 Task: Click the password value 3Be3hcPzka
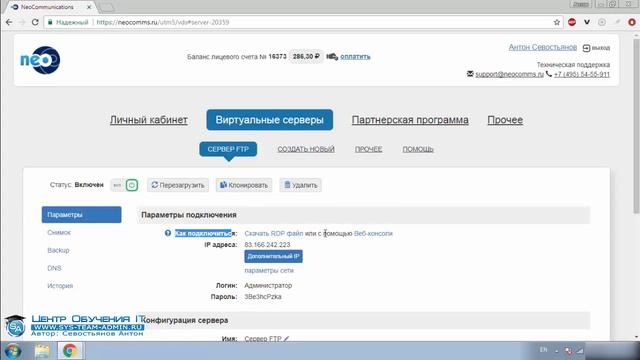(263, 297)
